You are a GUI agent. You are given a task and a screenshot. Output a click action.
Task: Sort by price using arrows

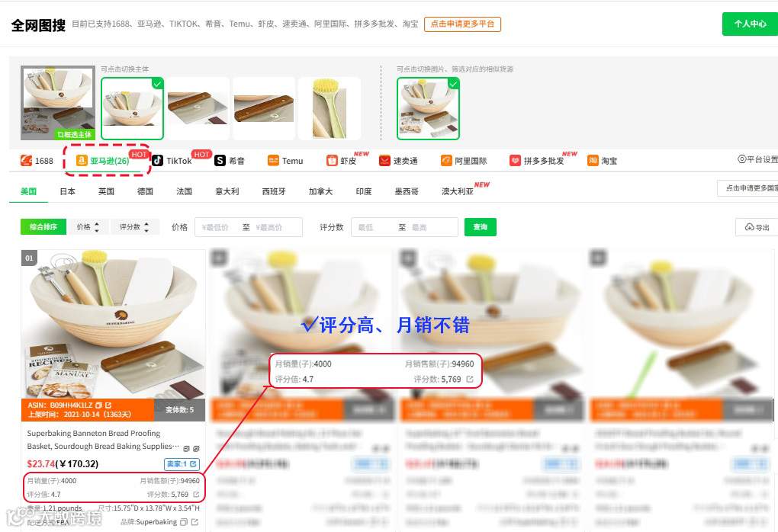point(97,227)
